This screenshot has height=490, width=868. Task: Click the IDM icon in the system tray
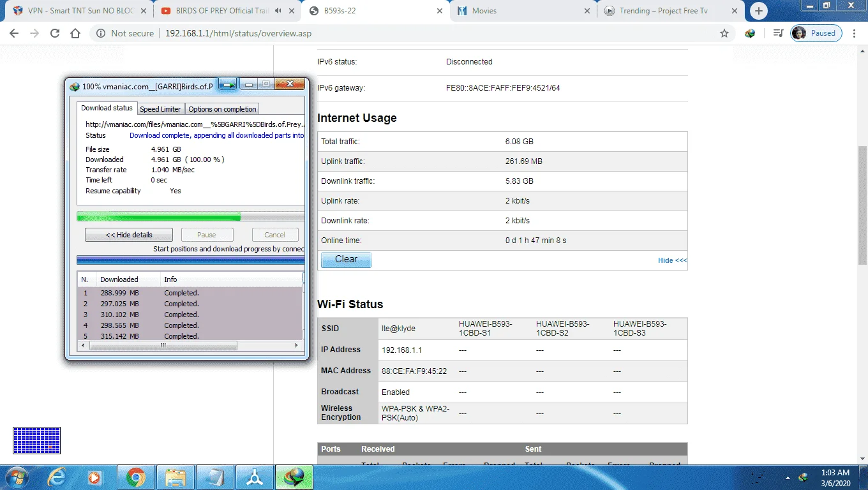(803, 477)
